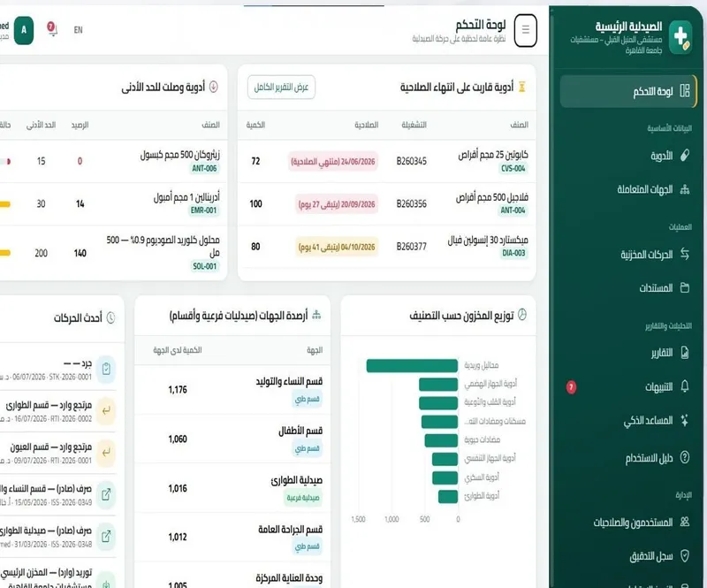Click the pie chart icon beside توزيع المخزون

point(521,314)
